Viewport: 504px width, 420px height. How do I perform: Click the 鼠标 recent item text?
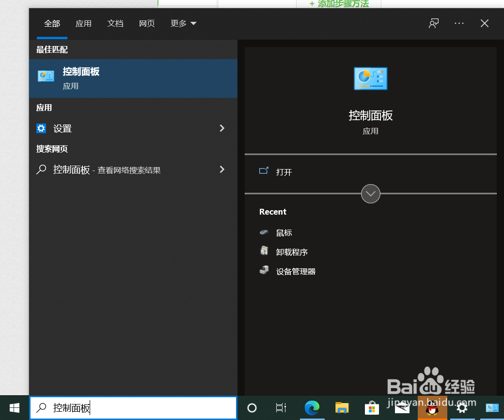click(284, 233)
